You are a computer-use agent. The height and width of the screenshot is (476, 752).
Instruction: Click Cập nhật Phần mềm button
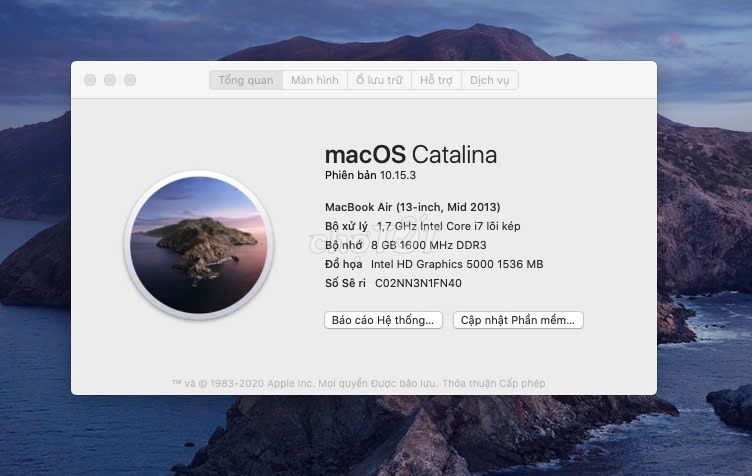pos(518,320)
